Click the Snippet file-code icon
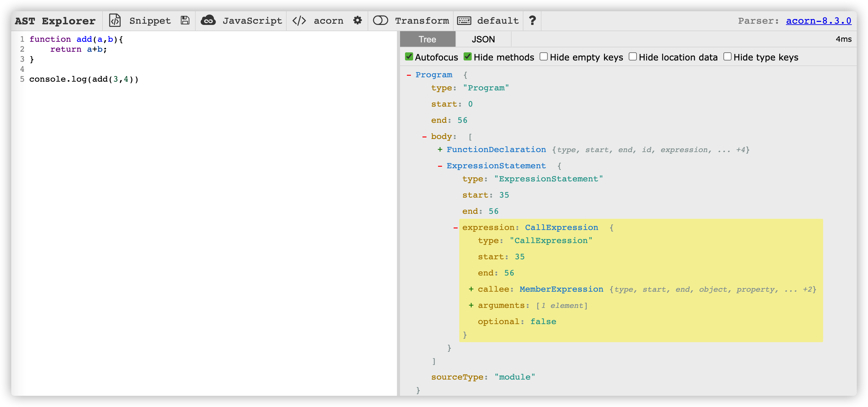The width and height of the screenshot is (868, 407). tap(115, 21)
